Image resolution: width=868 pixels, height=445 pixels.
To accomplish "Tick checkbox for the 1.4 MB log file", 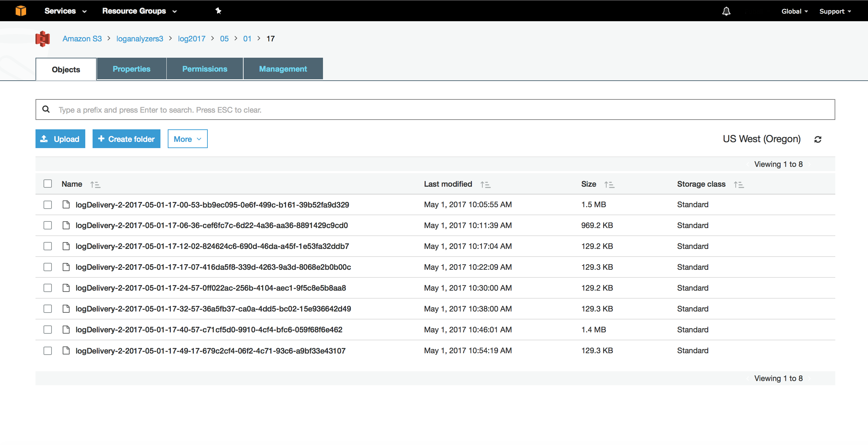I will (48, 330).
